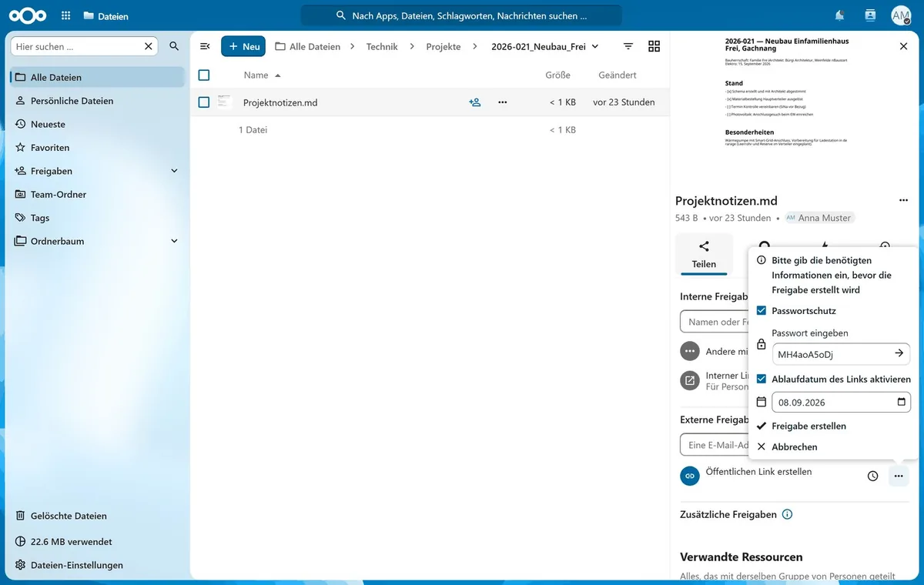Screen dimensions: 924x585
Task: Open the Neueste files view
Action: click(x=97, y=124)
